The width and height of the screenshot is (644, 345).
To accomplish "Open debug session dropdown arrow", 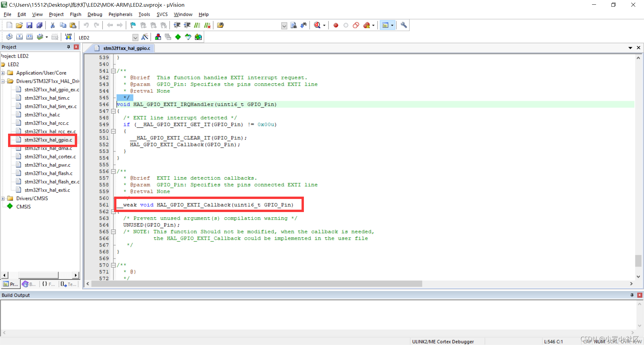I will click(324, 25).
